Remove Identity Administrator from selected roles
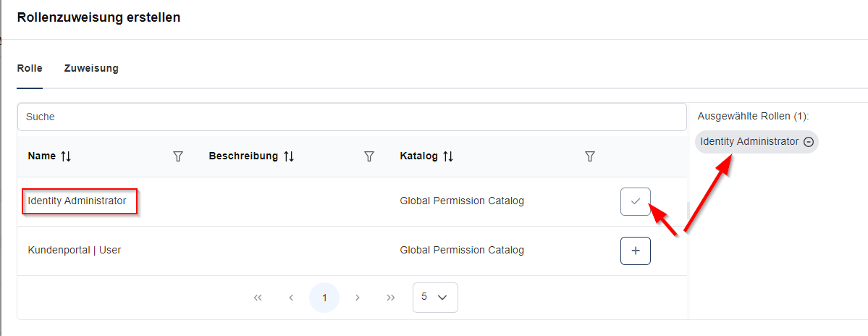Image resolution: width=868 pixels, height=336 pixels. (x=809, y=142)
